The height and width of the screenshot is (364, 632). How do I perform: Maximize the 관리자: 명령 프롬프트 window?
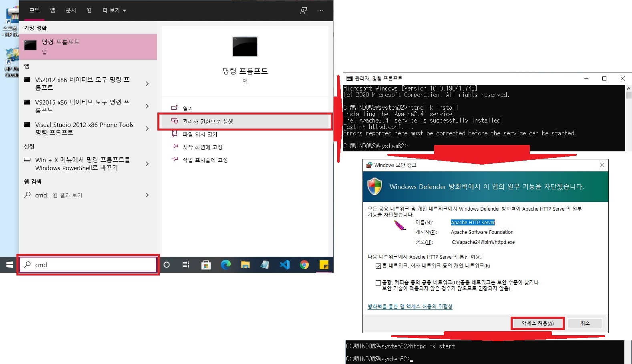click(604, 78)
